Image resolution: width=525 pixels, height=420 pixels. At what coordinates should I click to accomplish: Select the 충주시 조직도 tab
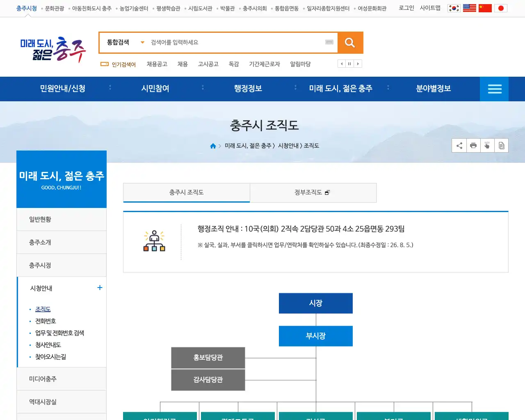point(187,192)
